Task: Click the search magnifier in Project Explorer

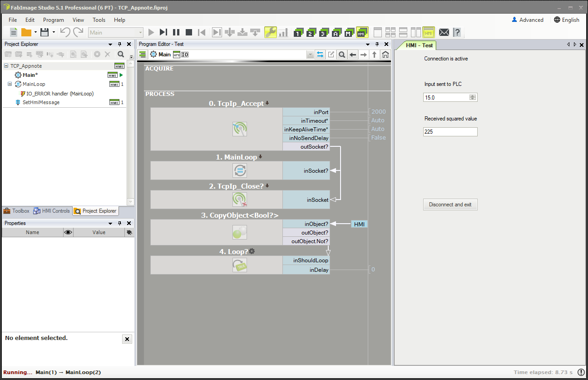Action: pyautogui.click(x=121, y=54)
